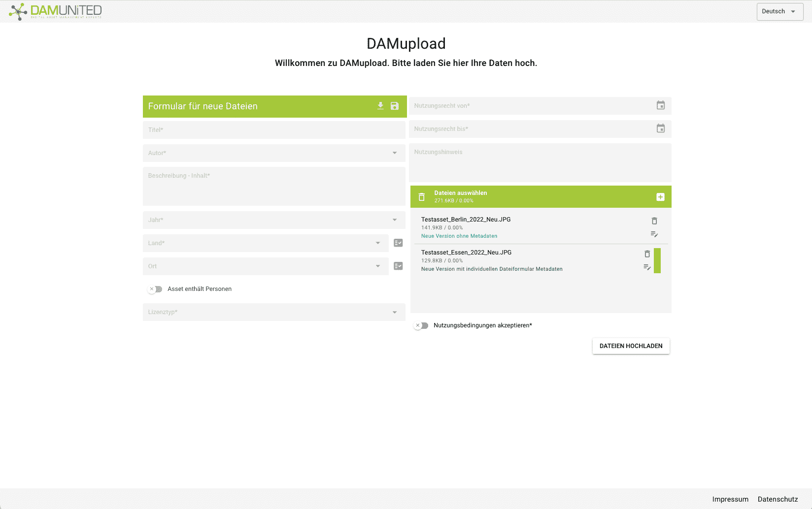Click DATEIEN HOCHLADEN button
The width and height of the screenshot is (812, 509).
[631, 346]
